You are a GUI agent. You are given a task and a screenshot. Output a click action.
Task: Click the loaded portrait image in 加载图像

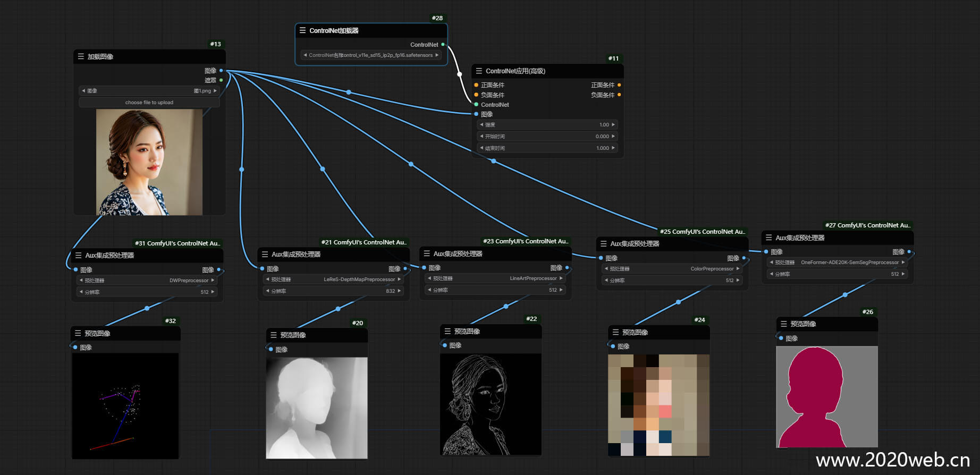149,162
